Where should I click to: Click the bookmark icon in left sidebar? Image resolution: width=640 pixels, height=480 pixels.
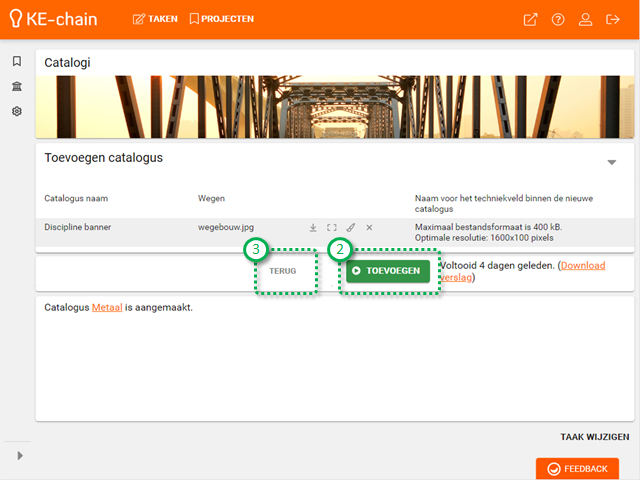pos(17,61)
